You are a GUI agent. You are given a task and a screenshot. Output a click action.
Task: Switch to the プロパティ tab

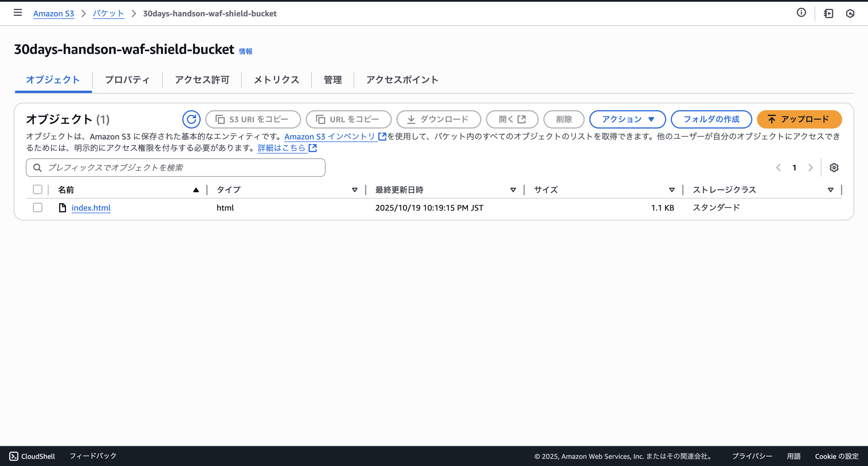click(127, 80)
